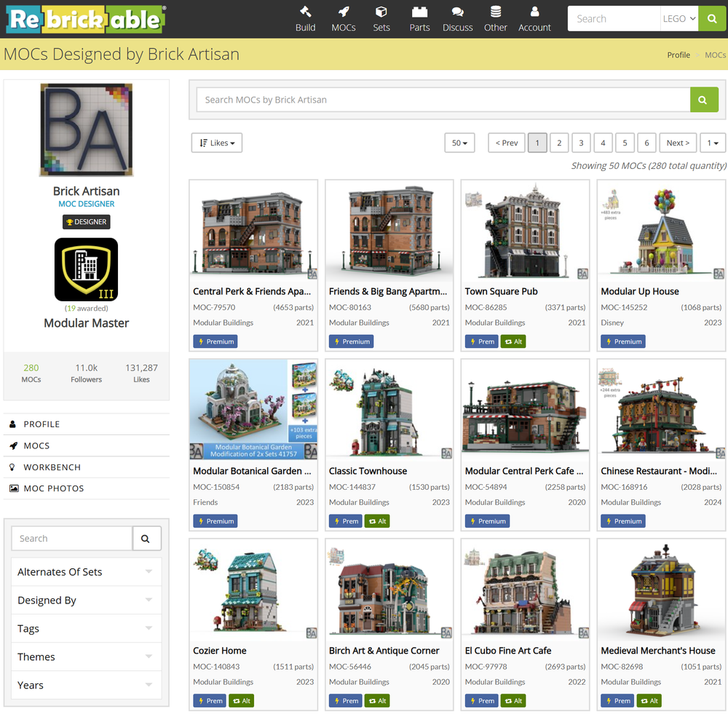This screenshot has height=714, width=728.
Task: Open the Town Square Pub thumbnail
Action: [x=525, y=231]
